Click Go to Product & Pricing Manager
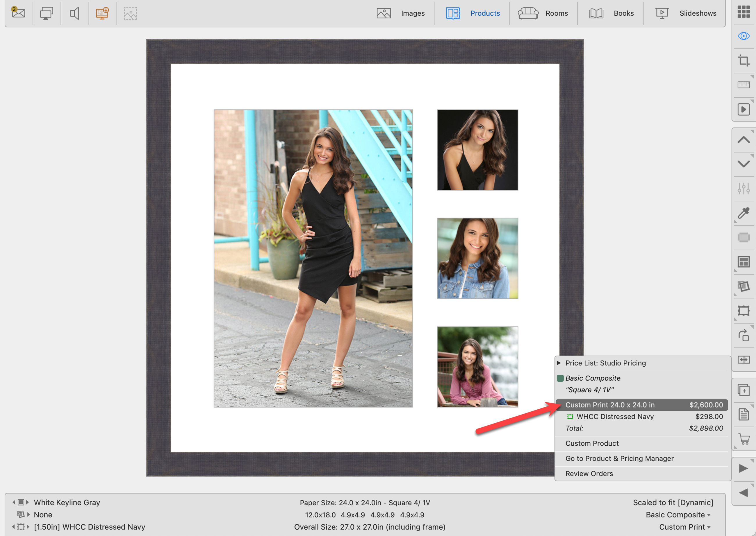The height and width of the screenshot is (536, 756). [x=619, y=458]
